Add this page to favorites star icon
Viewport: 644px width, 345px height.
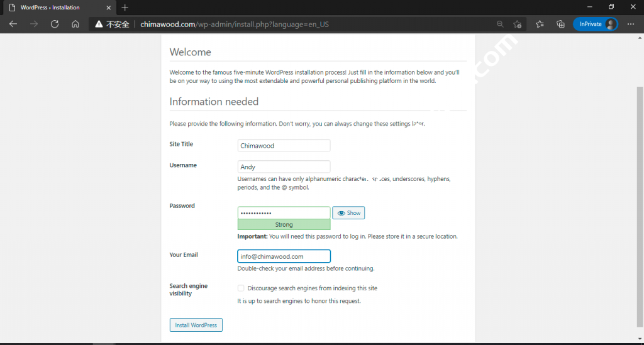click(x=518, y=24)
